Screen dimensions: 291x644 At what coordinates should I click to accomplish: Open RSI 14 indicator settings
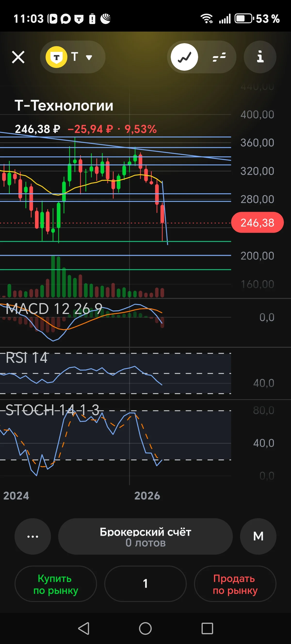pyautogui.click(x=26, y=357)
